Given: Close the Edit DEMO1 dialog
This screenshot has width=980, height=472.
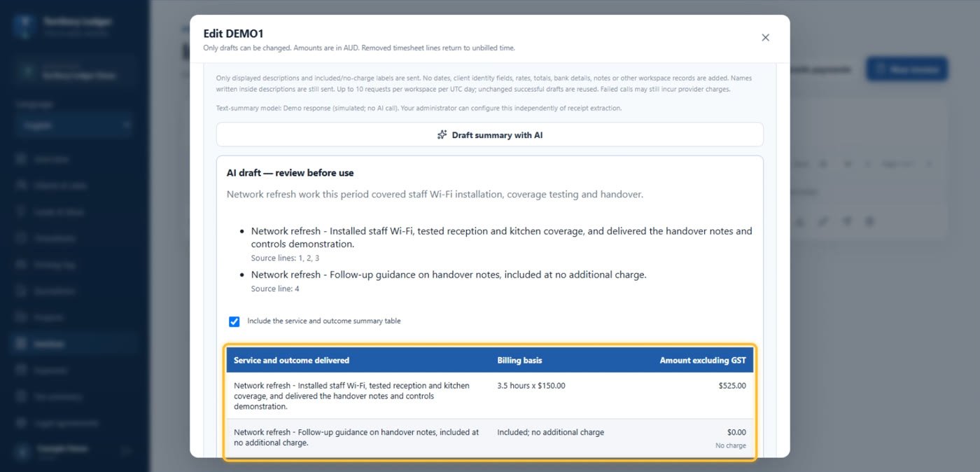Looking at the screenshot, I should [765, 38].
